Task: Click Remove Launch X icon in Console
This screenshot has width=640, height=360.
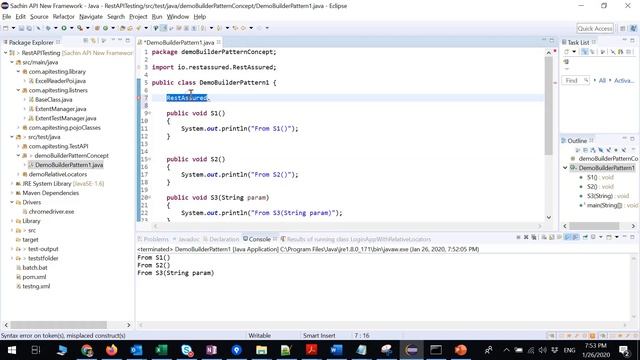Action: pyautogui.click(x=526, y=237)
